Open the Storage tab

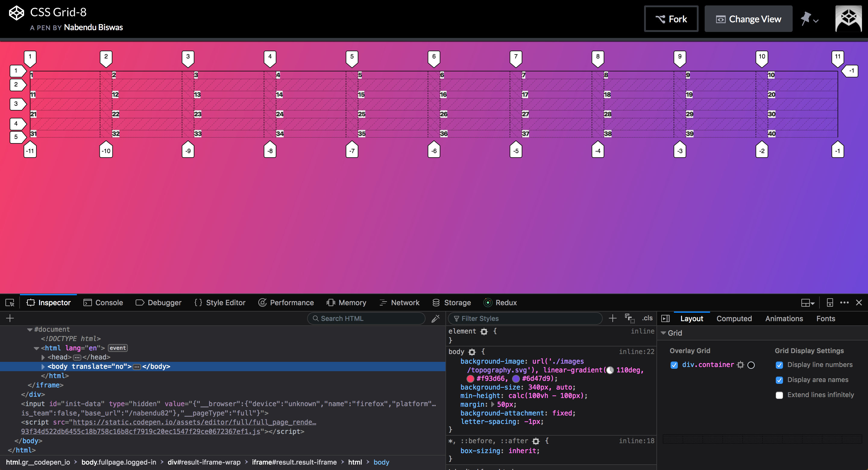[451, 302]
